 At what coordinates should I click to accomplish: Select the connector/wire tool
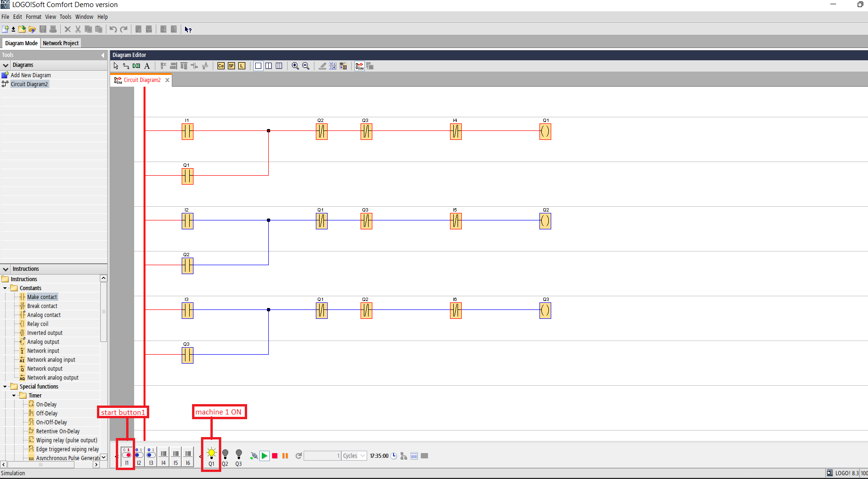[126, 65]
